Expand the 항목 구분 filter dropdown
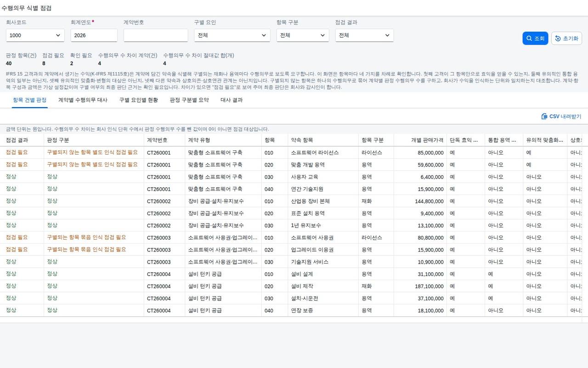Viewport: 588px width, 368px height. coord(303,35)
